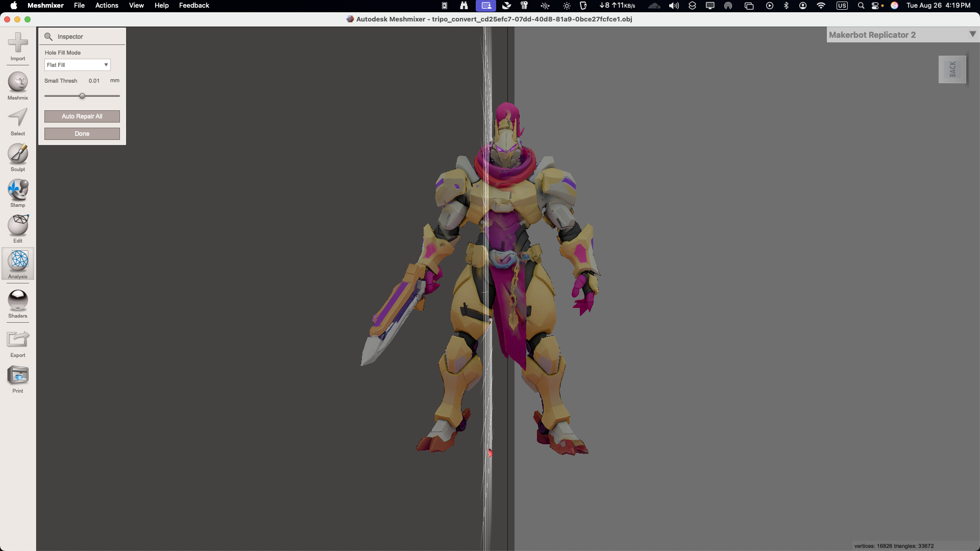The width and height of the screenshot is (980, 551).
Task: Open the File menu
Action: click(79, 6)
